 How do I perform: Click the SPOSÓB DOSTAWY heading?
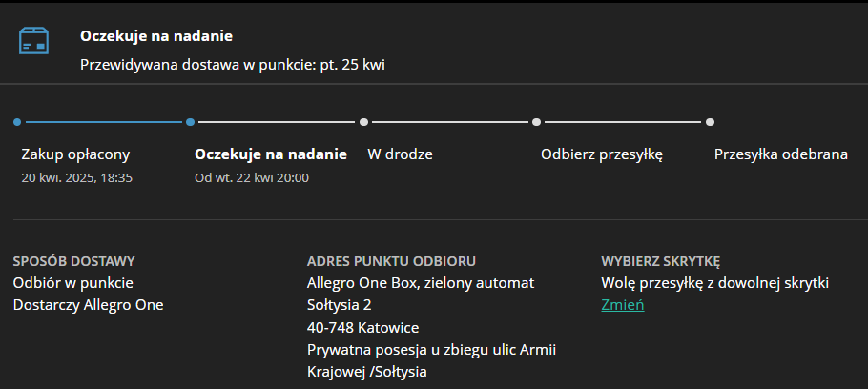(74, 261)
